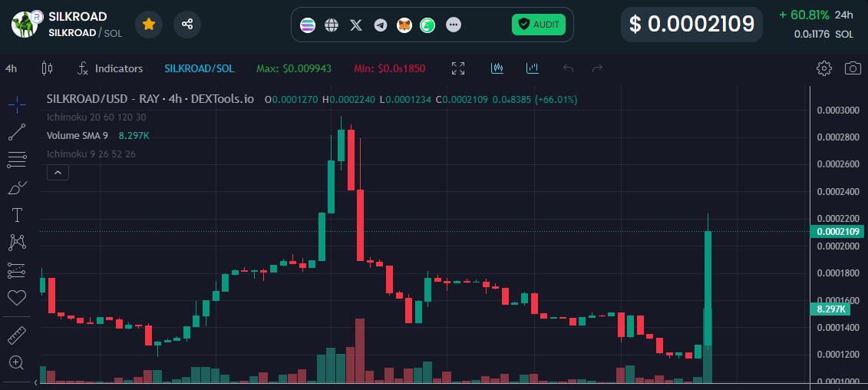Click the SILKROAD token logo
This screenshot has height=390, width=868.
[25, 25]
